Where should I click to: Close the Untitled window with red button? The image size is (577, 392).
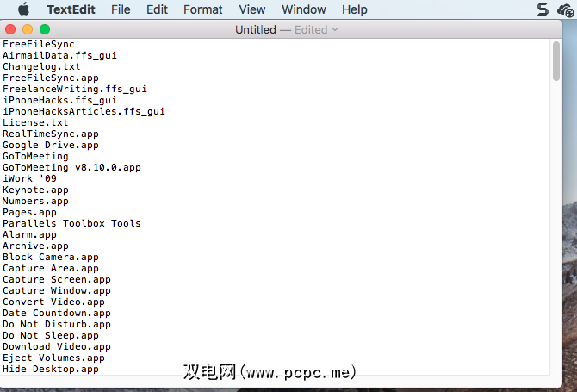pos(10,29)
